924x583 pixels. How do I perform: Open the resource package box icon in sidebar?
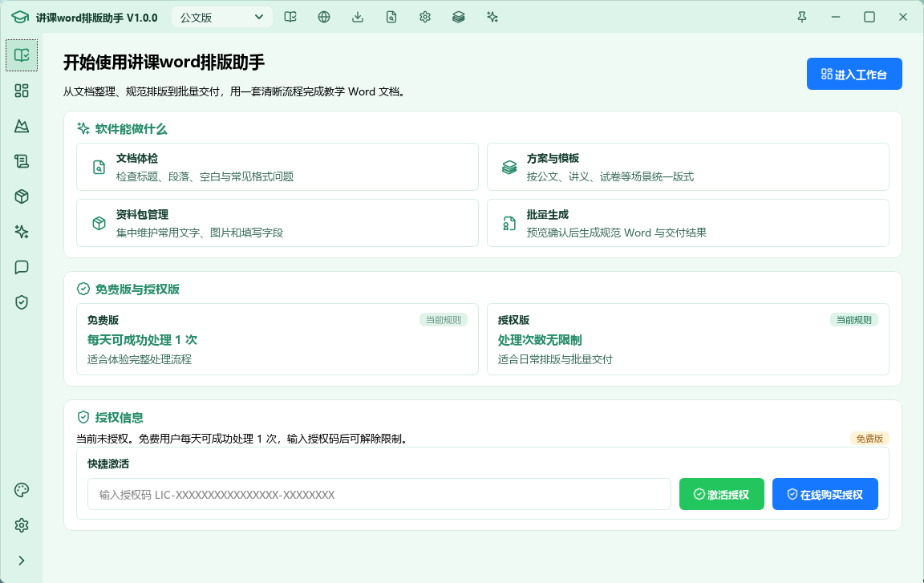click(x=22, y=196)
